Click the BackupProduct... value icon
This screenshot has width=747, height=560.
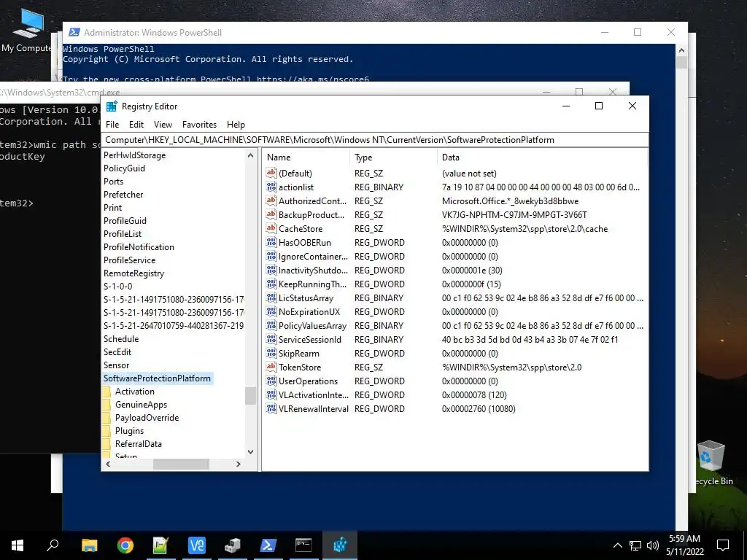tap(271, 214)
